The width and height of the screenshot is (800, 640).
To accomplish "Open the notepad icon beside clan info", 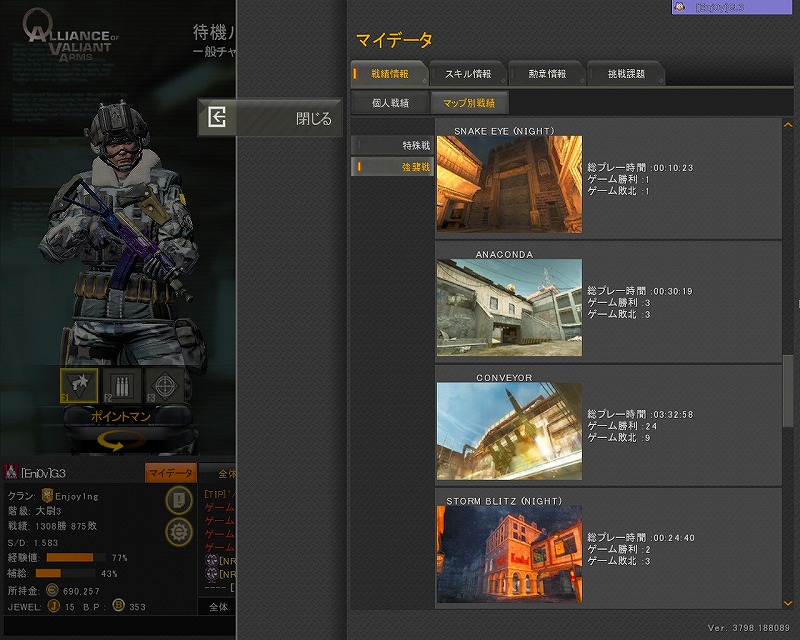I will click(x=179, y=500).
